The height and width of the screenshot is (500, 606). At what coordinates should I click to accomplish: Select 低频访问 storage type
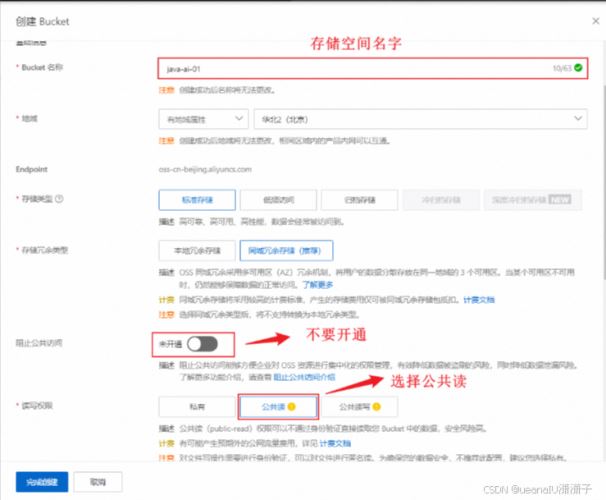pyautogui.click(x=278, y=200)
